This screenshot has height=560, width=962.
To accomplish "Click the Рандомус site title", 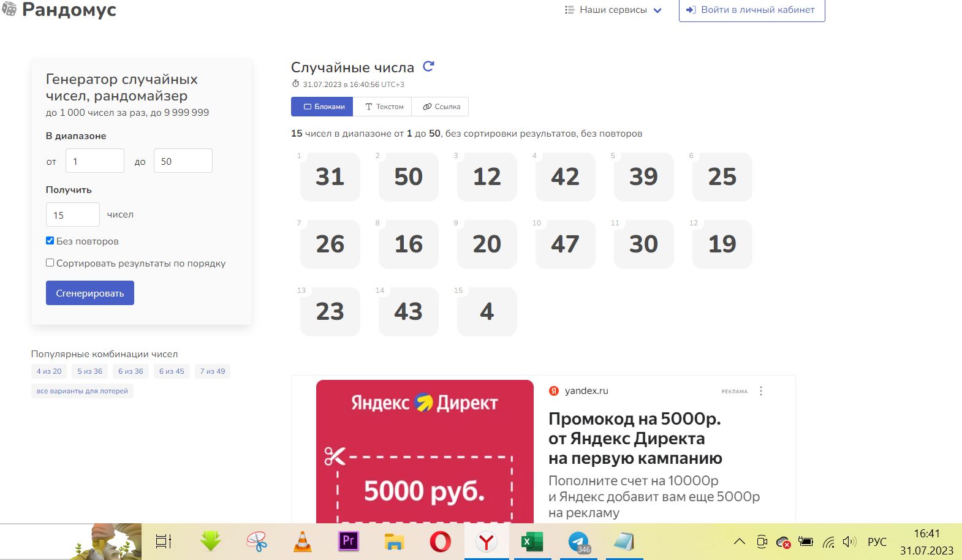I will [x=69, y=10].
